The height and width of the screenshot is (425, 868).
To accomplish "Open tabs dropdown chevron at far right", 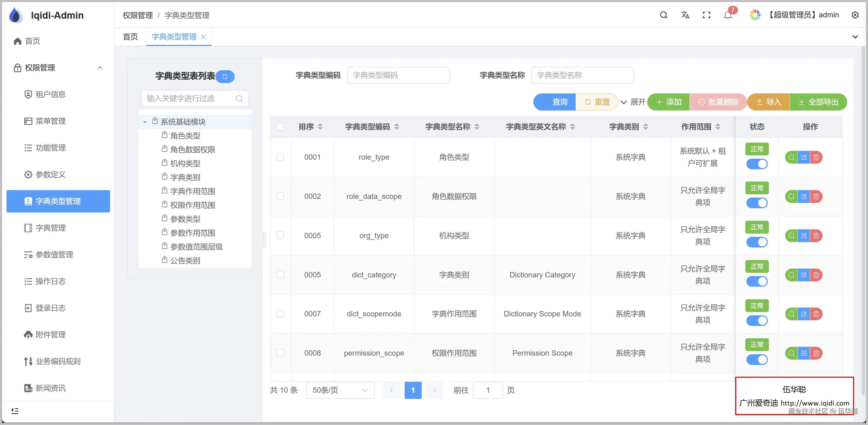I will pyautogui.click(x=855, y=37).
